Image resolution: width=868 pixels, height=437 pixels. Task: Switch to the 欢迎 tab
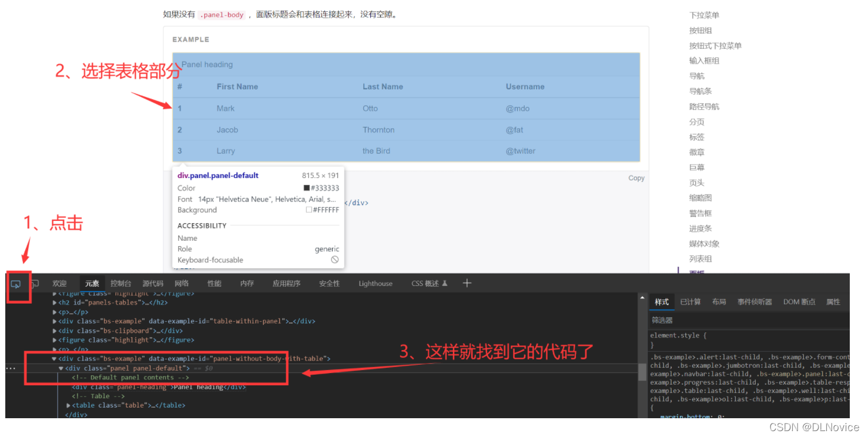(x=59, y=284)
